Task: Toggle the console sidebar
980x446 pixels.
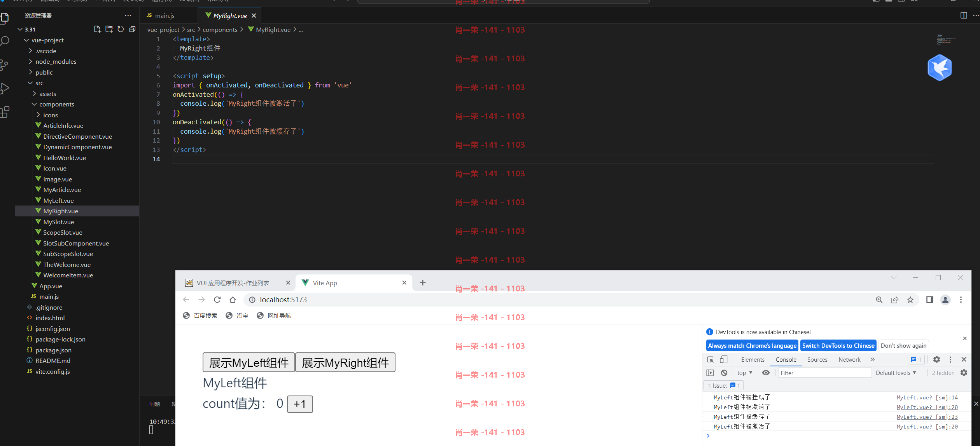Action: point(710,373)
